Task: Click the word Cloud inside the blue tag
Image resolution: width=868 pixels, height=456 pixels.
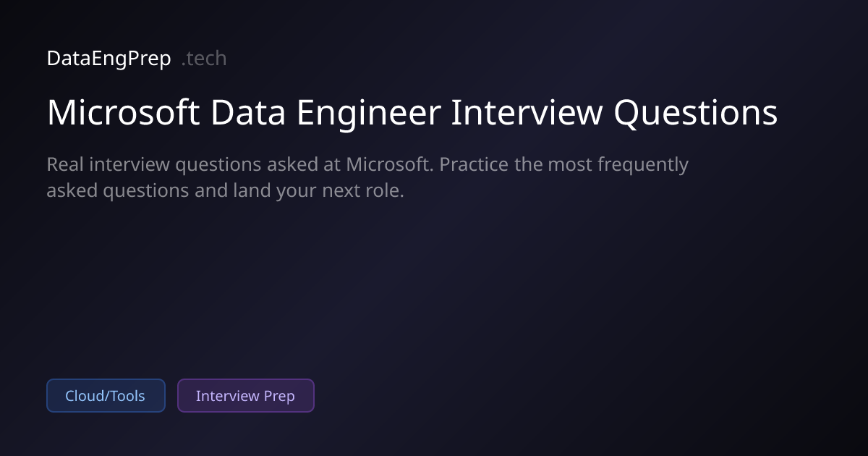Action: click(x=82, y=396)
